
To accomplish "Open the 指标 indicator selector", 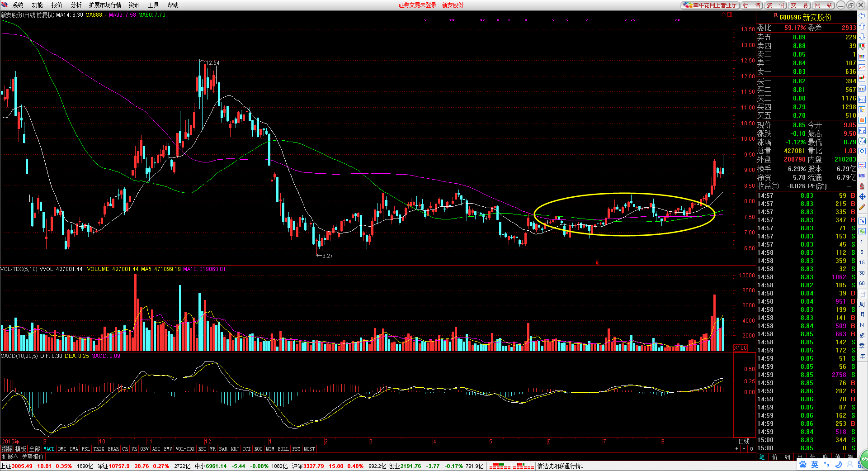I will [x=7, y=449].
